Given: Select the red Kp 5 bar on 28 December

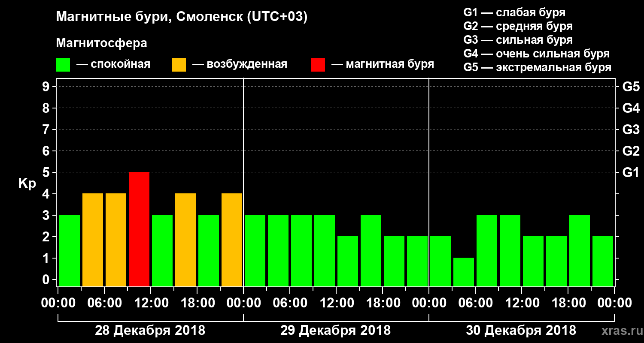Looking at the screenshot, I should pos(139,229).
